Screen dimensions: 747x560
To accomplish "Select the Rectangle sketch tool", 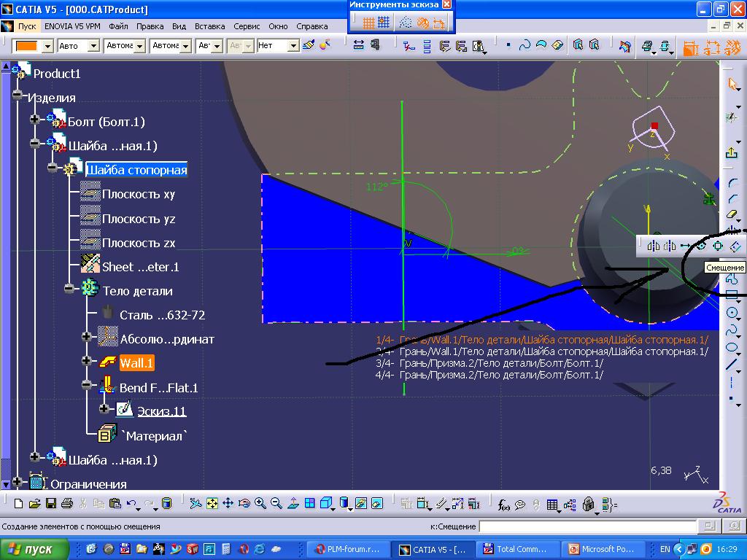I will coord(732,295).
